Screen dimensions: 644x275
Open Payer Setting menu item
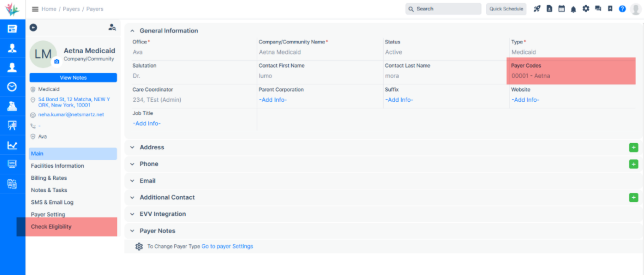(x=48, y=215)
